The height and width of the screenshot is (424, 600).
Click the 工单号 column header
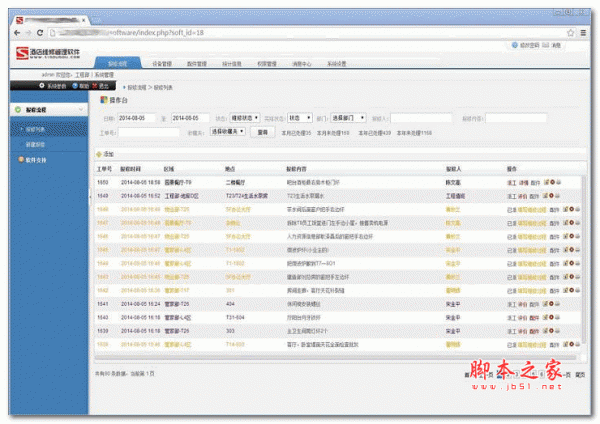point(104,169)
